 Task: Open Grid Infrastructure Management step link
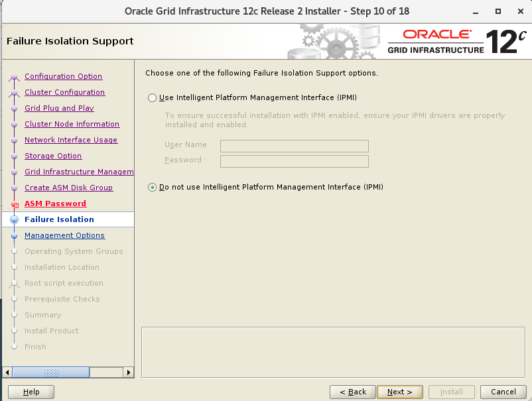point(79,172)
